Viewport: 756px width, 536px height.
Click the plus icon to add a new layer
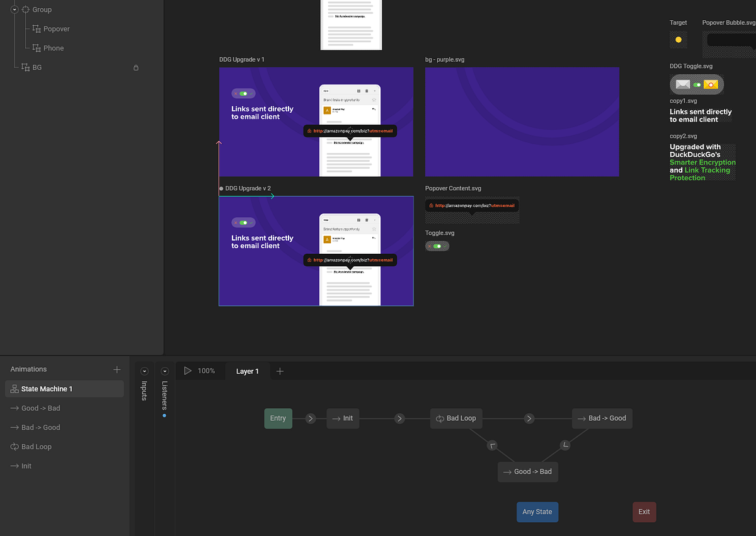coord(280,371)
